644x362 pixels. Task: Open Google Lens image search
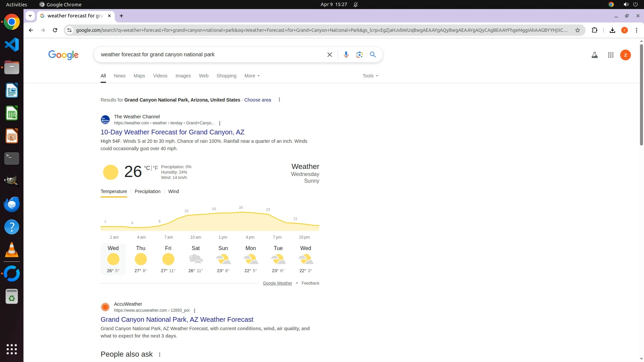pyautogui.click(x=359, y=55)
